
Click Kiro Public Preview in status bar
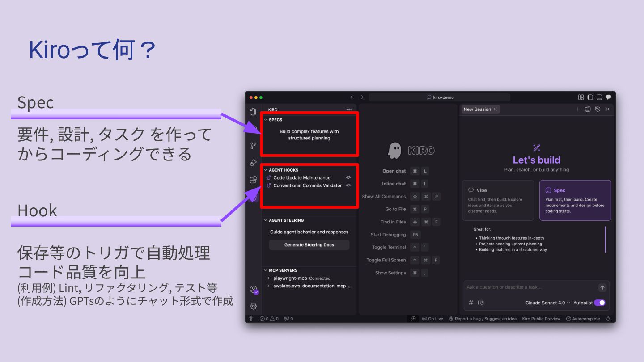[541, 319]
